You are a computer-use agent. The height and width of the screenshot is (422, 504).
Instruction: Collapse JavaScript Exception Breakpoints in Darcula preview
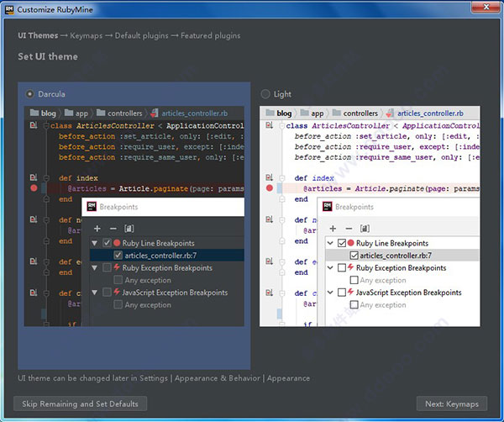tap(94, 293)
